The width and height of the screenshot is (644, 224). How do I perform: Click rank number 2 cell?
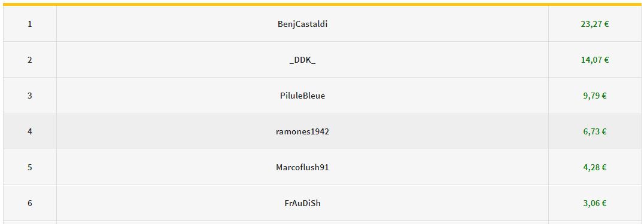pyautogui.click(x=29, y=60)
